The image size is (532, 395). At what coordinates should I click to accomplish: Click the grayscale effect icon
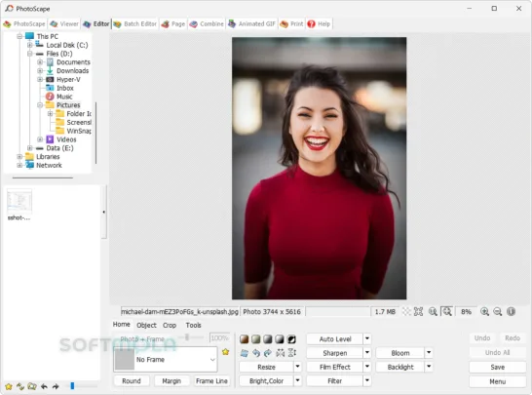(268, 339)
